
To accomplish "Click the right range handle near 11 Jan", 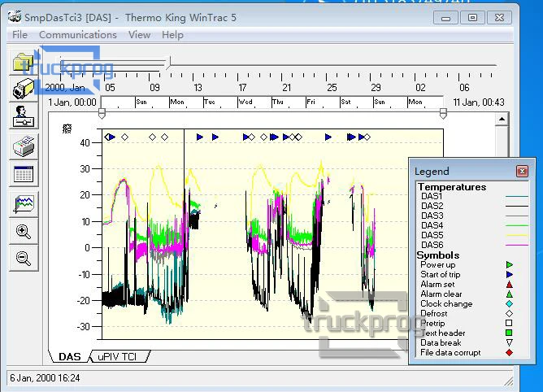I will 443,113.
